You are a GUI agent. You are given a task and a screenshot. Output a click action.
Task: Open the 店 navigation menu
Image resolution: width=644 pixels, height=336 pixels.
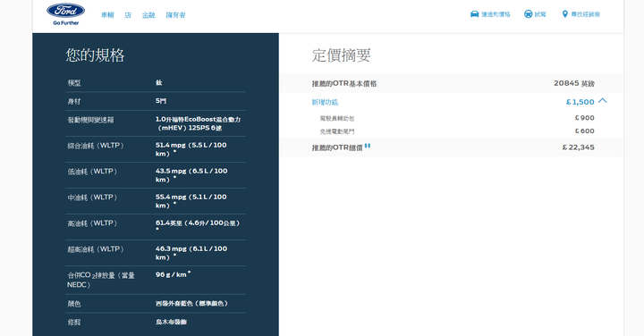(128, 15)
